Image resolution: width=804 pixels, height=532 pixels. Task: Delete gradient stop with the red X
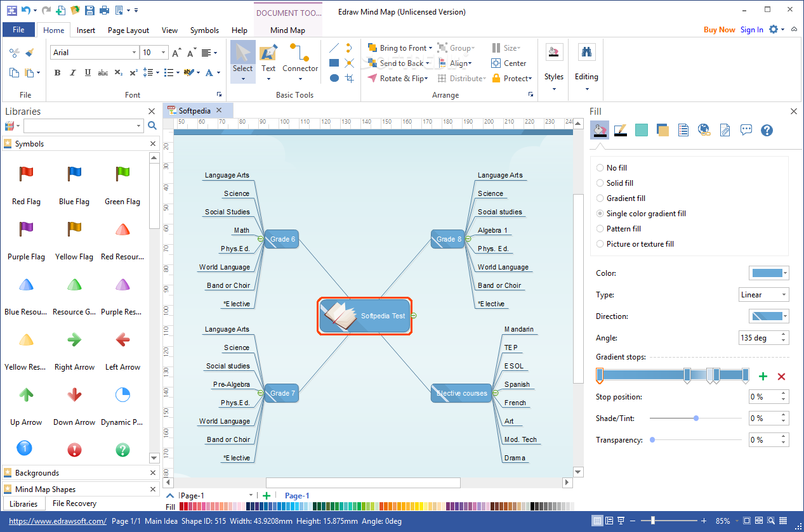[x=781, y=376]
